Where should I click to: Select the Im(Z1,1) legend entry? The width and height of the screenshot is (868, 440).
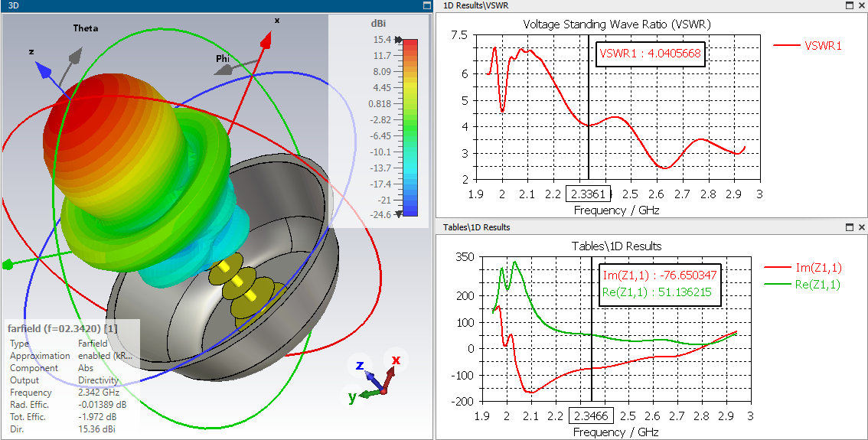pyautogui.click(x=803, y=268)
